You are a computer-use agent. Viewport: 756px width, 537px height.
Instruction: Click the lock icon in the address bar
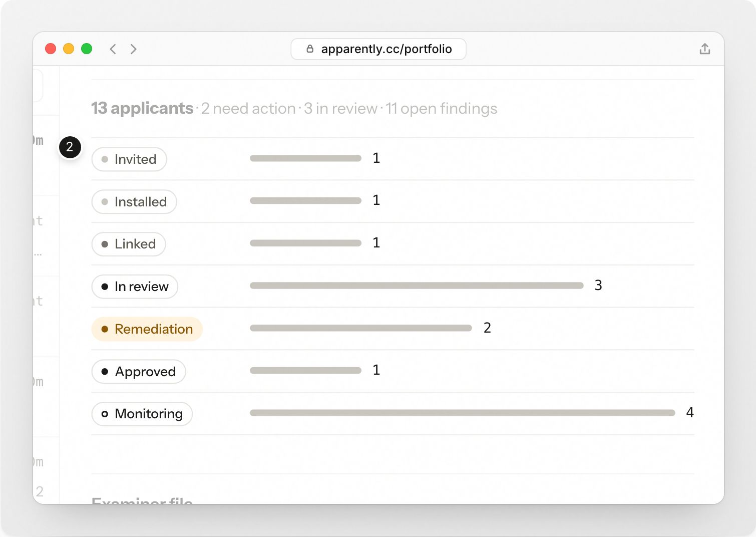click(x=310, y=49)
